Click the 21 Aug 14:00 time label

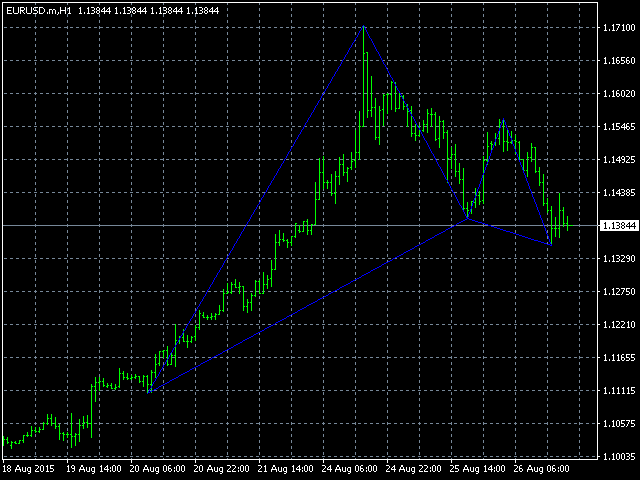click(286, 469)
